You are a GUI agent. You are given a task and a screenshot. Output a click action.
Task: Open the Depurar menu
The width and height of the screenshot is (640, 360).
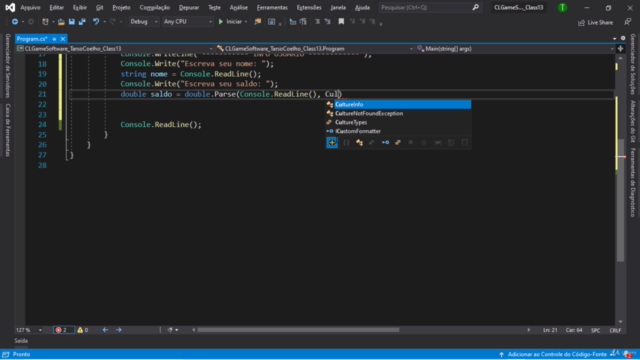(x=189, y=7)
